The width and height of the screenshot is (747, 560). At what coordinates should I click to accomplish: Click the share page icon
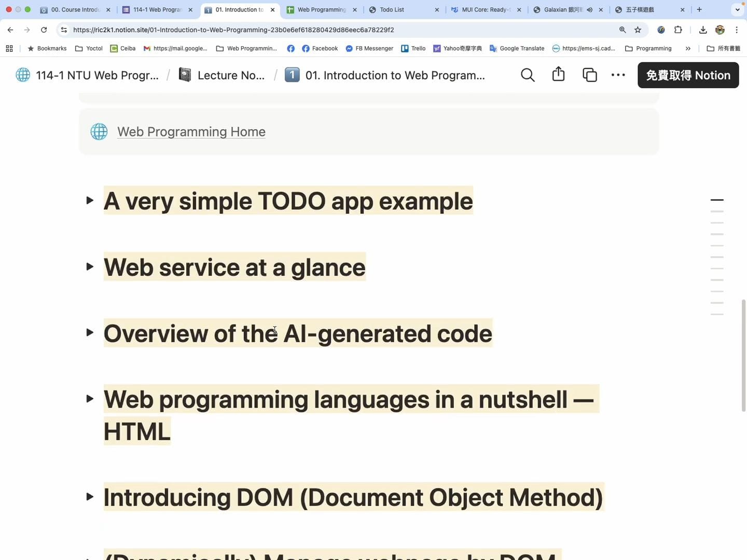(558, 75)
